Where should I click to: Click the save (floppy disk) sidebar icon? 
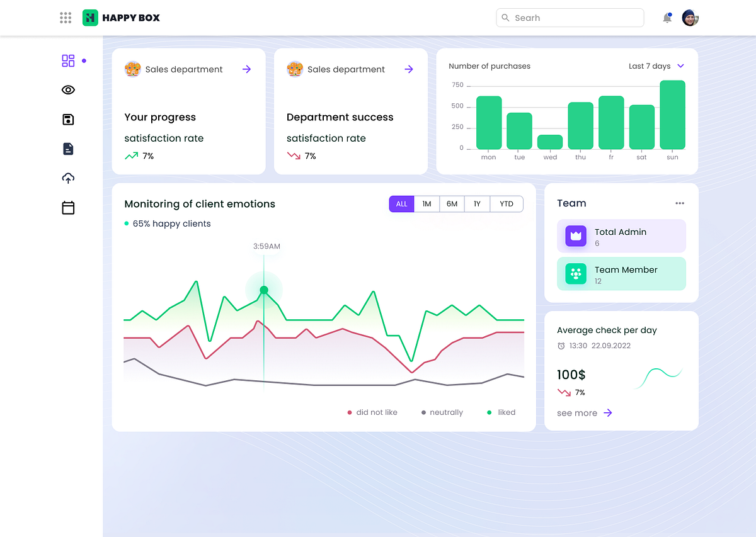pos(68,119)
